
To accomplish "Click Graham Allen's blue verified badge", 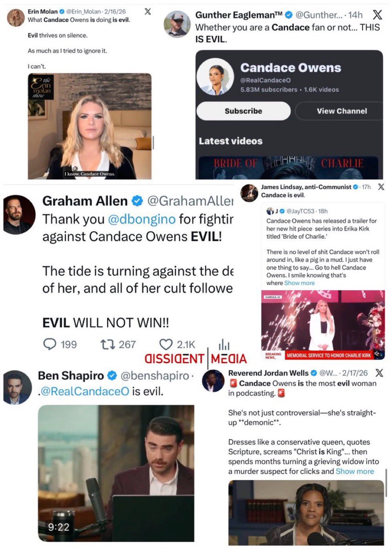I will tap(137, 201).
